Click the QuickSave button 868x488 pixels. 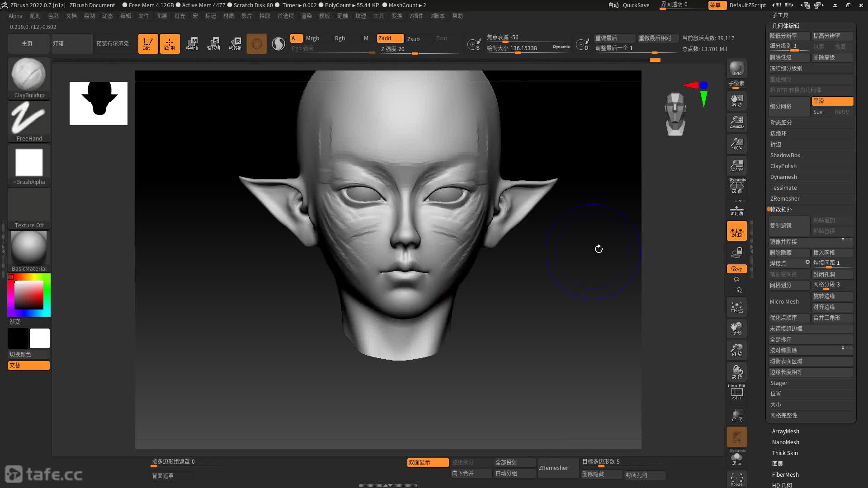pos(636,5)
